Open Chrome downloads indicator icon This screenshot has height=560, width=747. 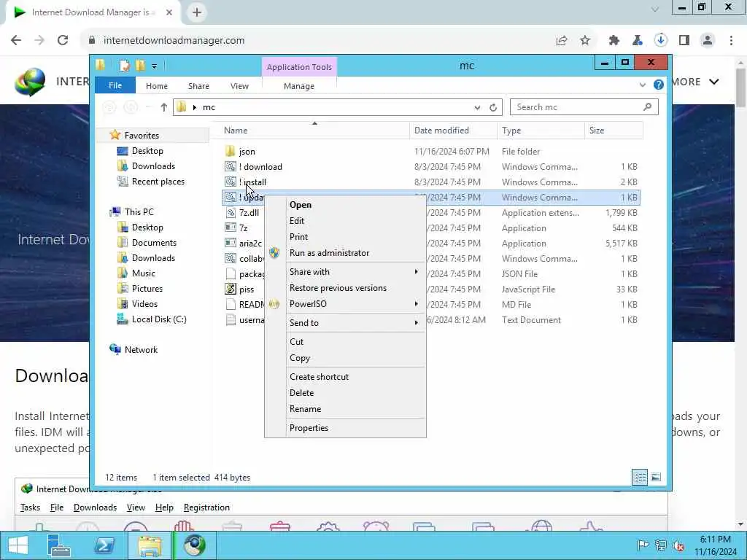click(660, 41)
